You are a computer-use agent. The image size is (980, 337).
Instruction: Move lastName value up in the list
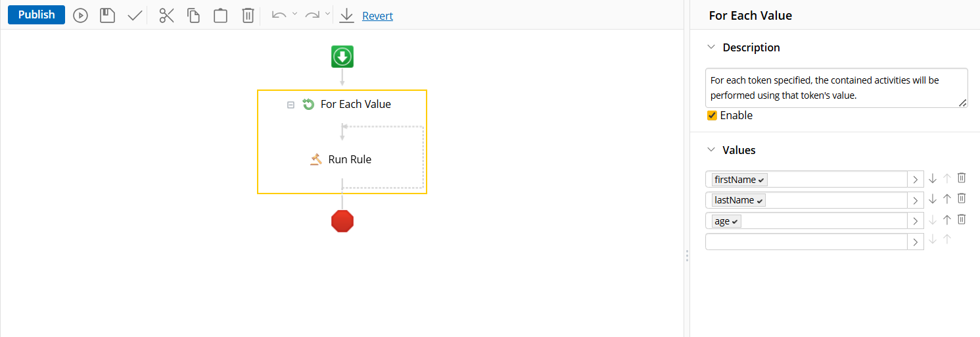point(947,199)
